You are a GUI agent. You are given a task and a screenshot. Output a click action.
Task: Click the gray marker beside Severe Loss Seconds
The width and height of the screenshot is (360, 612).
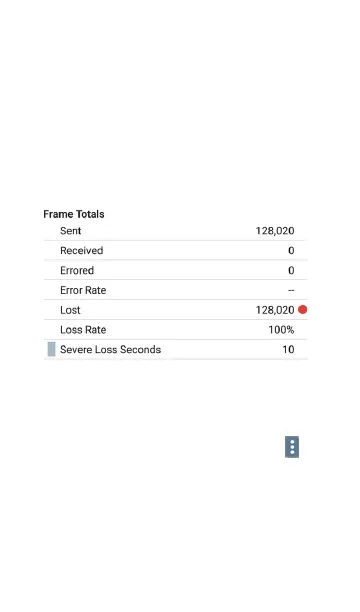click(52, 349)
